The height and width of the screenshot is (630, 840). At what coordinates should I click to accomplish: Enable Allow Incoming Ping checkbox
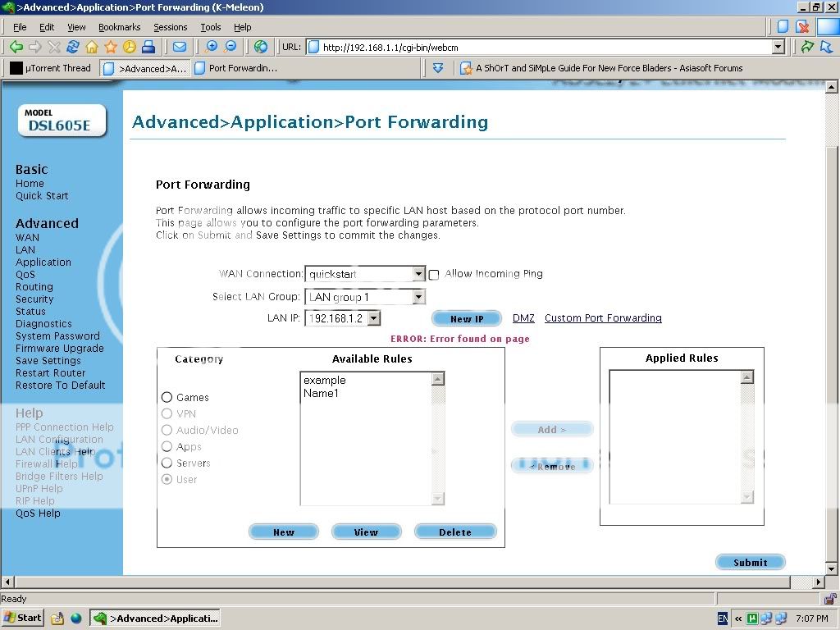(434, 275)
